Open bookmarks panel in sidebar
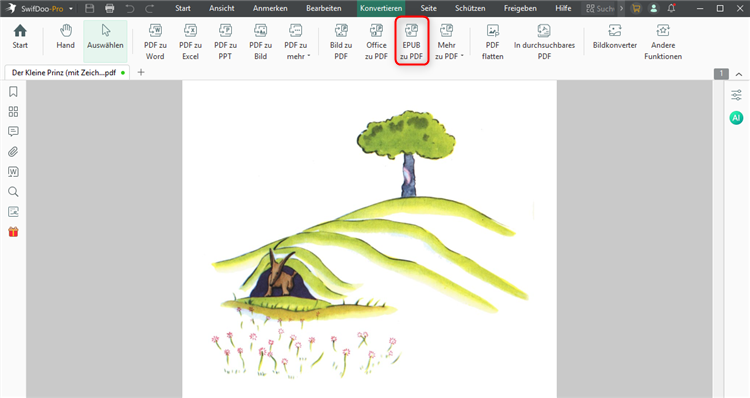The width and height of the screenshot is (750, 398). [13, 91]
